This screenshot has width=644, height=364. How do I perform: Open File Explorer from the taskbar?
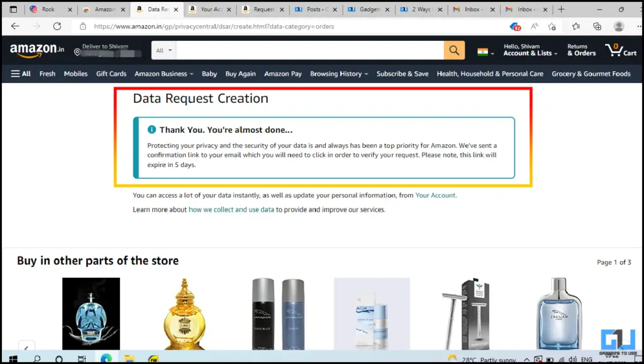[130, 359]
